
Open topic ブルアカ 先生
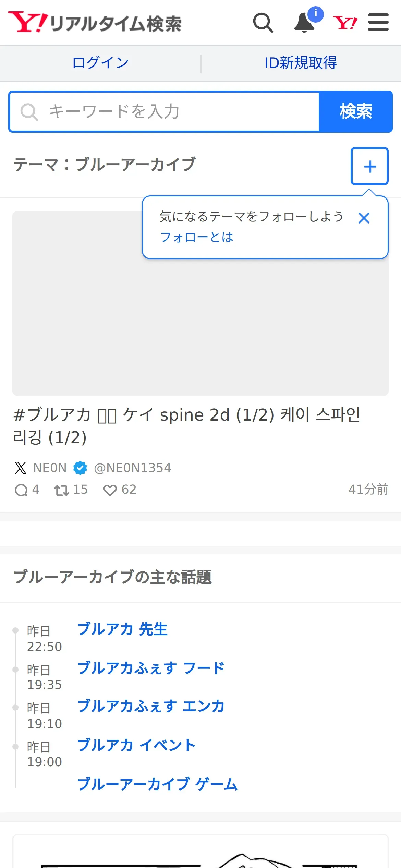pos(122,629)
